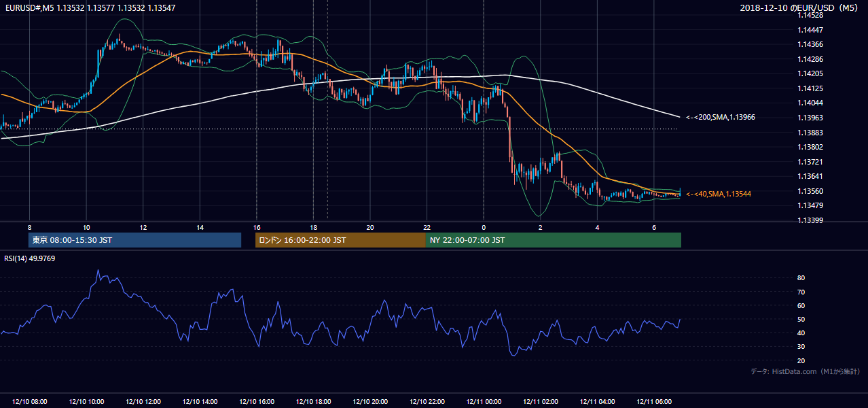
Task: Click hour tick 8 under the price chart
Action: pyautogui.click(x=29, y=227)
